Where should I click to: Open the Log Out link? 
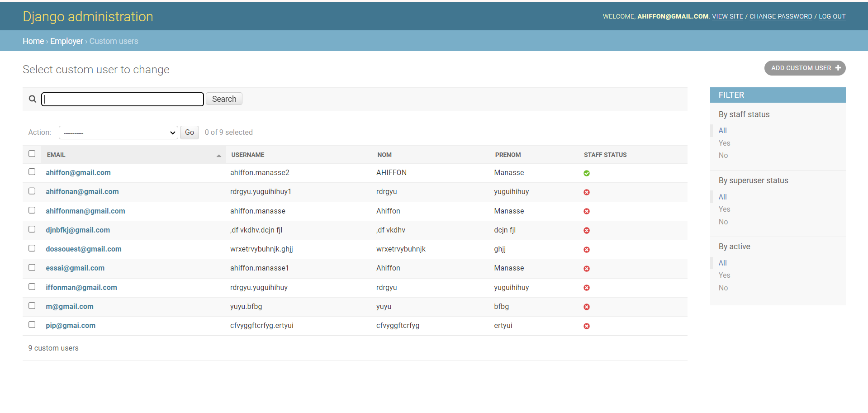(832, 16)
